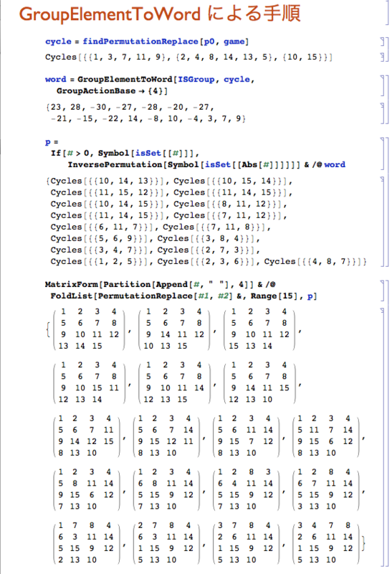This screenshot has width=392, height=574.
Task: Click matrix with top row "1 7 8 4"
Action: [x=86, y=542]
